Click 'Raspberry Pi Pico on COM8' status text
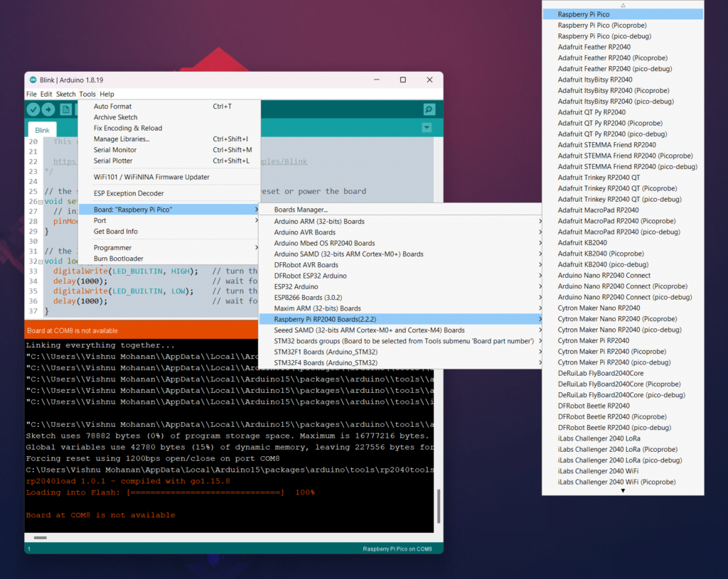 point(397,549)
